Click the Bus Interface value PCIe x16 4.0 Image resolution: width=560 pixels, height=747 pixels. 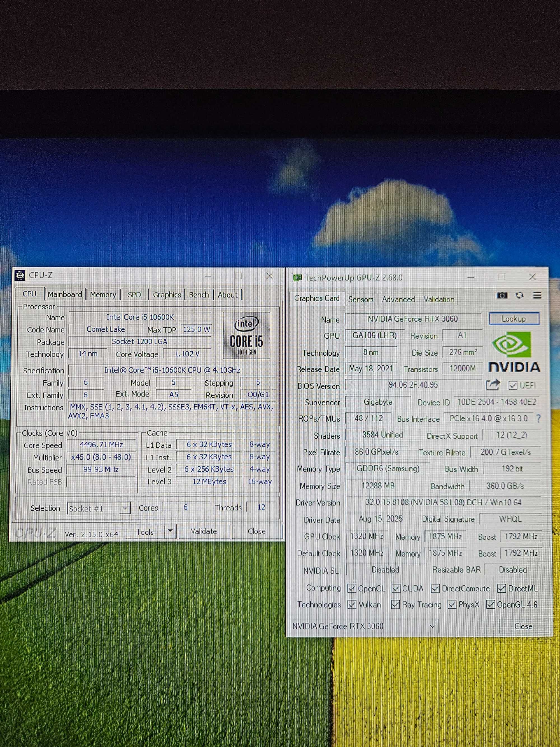coord(488,418)
